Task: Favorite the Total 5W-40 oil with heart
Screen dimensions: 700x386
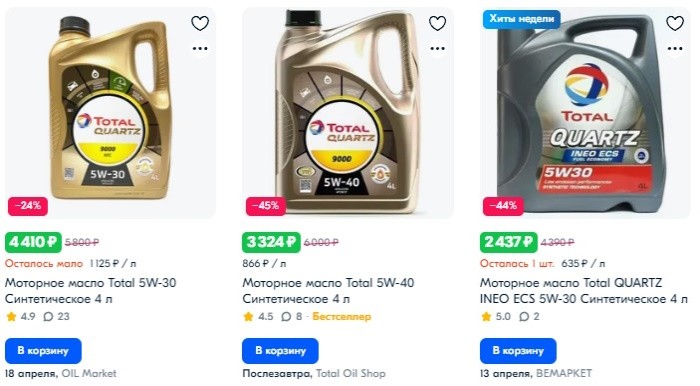Action: (x=437, y=23)
